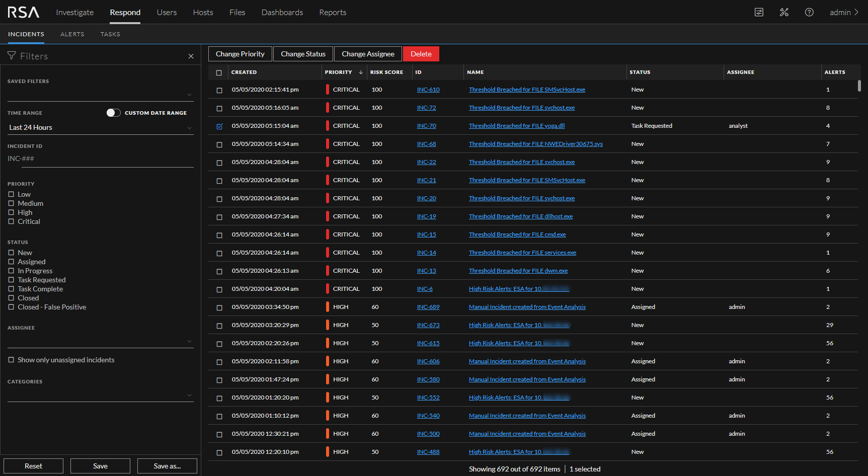Check the Critical priority filter checkbox

[x=11, y=221]
